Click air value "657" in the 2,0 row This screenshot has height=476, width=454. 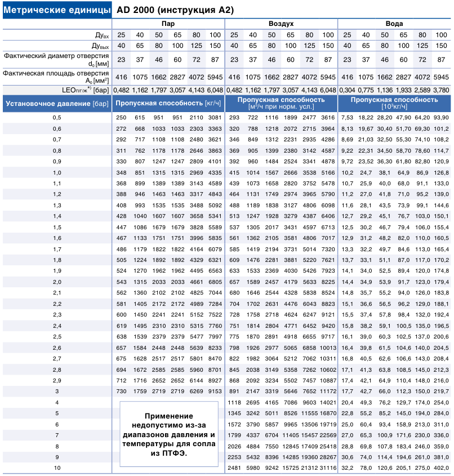(234, 282)
